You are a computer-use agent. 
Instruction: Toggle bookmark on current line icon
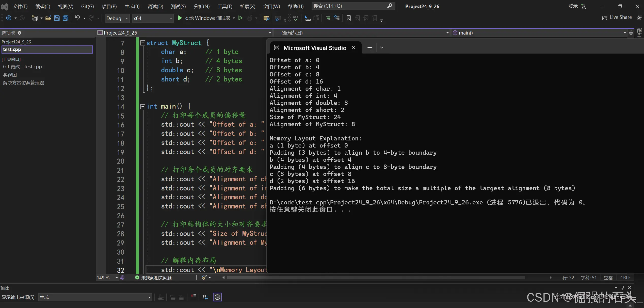348,18
